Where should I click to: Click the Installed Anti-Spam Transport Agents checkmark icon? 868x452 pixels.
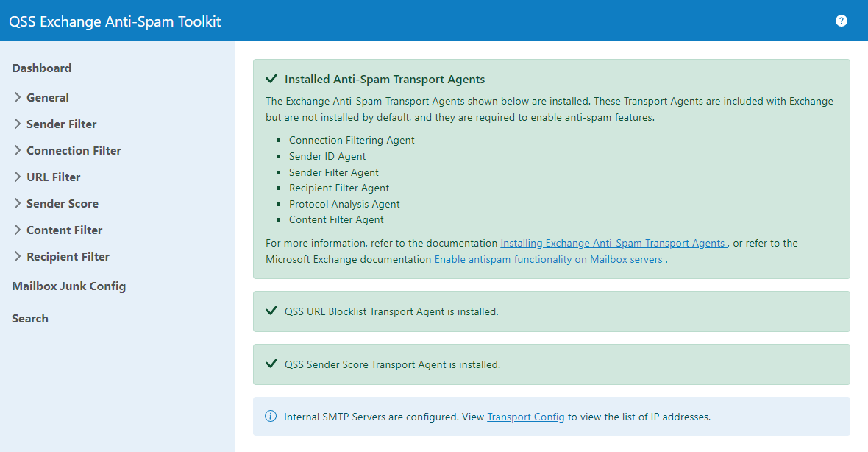tap(271, 79)
